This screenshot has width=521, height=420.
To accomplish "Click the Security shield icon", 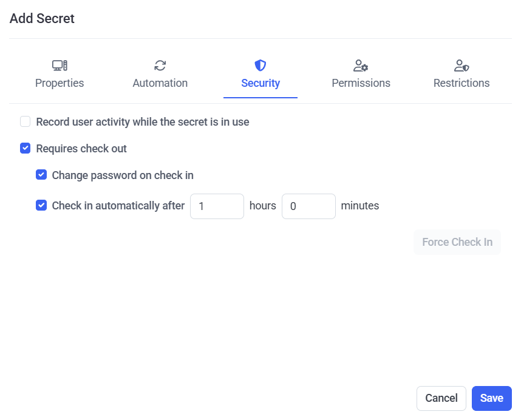I will pyautogui.click(x=260, y=66).
